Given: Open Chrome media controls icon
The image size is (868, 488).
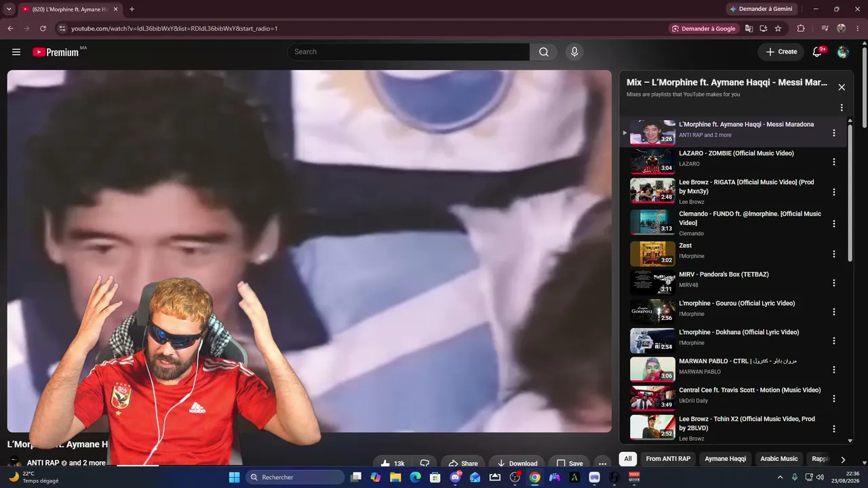Looking at the screenshot, I should [x=825, y=28].
